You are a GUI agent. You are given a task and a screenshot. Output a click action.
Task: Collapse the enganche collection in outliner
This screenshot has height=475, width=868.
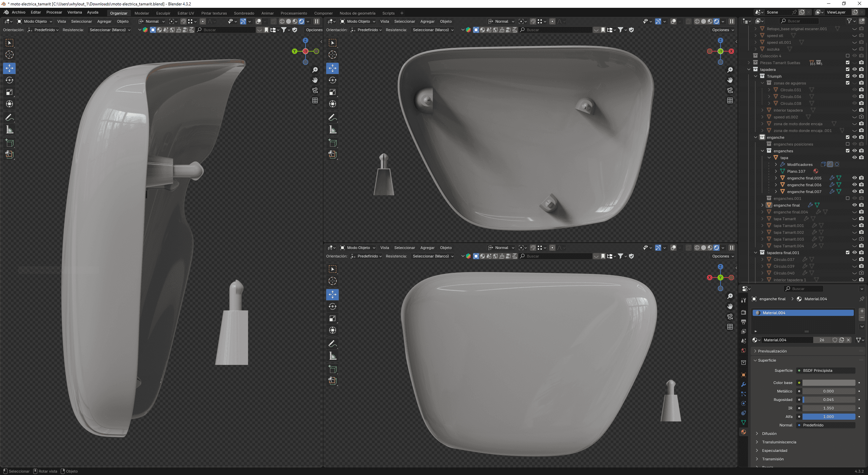tap(756, 137)
